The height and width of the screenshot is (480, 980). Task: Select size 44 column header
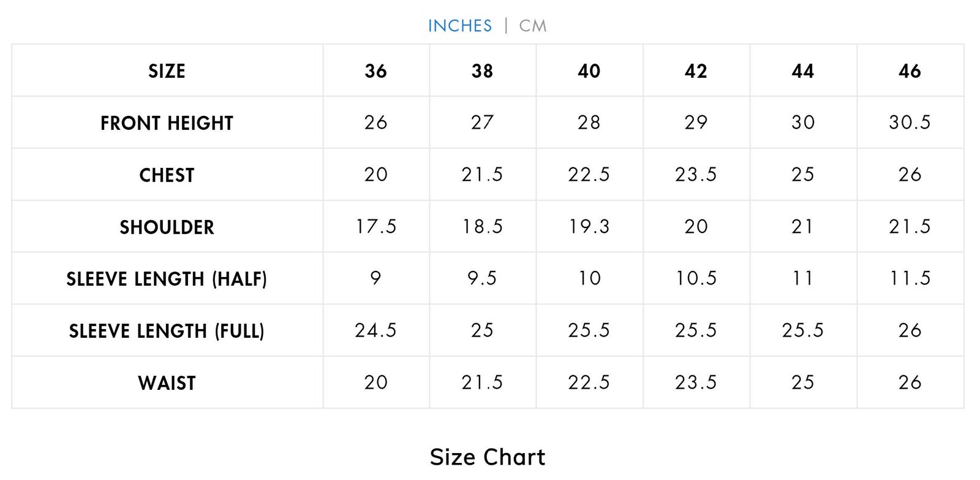coord(802,71)
